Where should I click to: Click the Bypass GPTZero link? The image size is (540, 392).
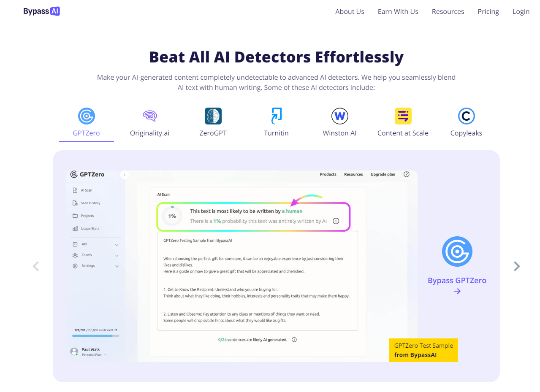coord(457,281)
